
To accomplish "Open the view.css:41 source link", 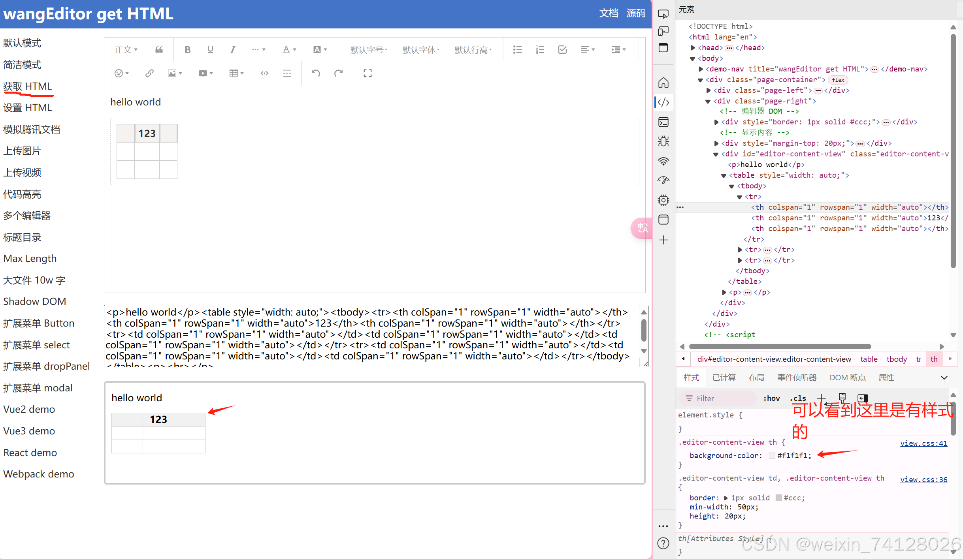I will 923,443.
